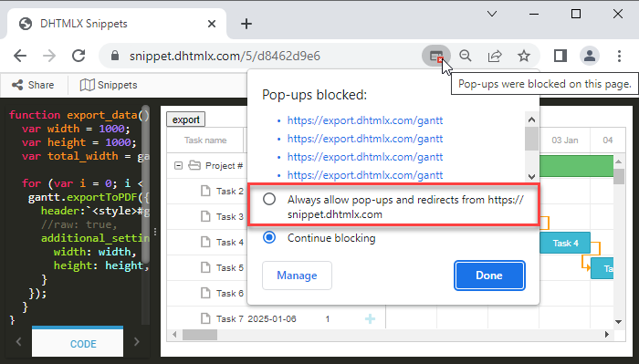Click the Done button
This screenshot has height=364, width=639.
tap(489, 276)
